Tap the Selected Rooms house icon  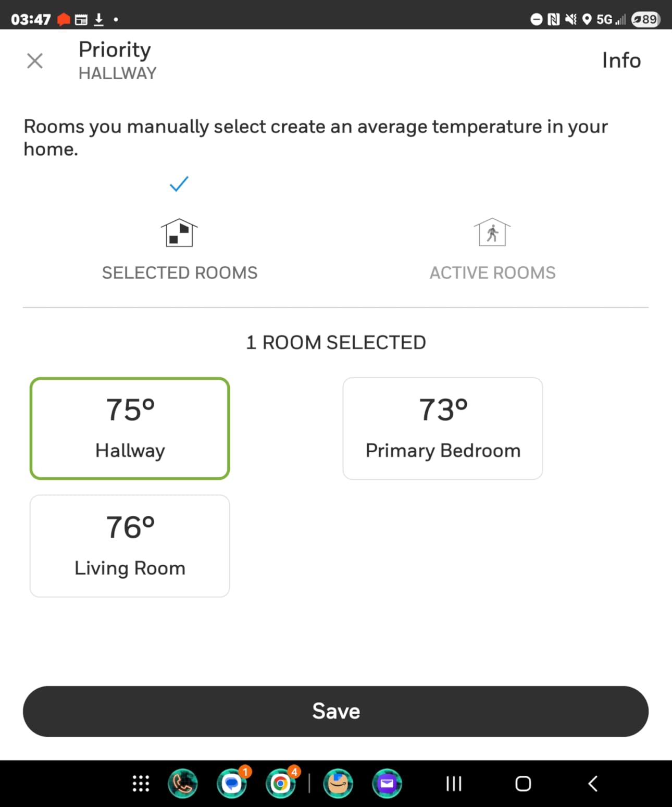pos(179,233)
